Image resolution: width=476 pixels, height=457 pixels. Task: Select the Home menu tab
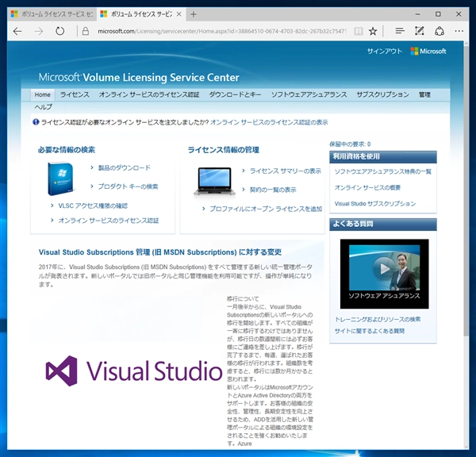[43, 94]
